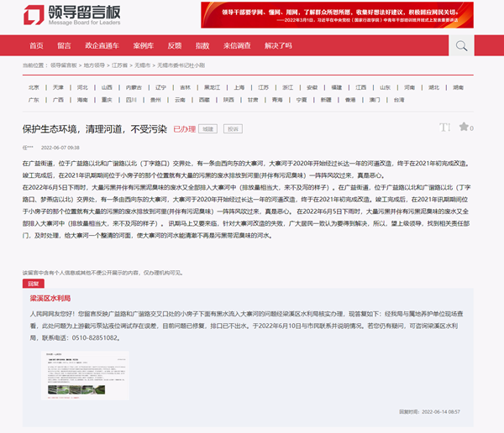Click the 已办理 status label
504x433 pixels.
click(x=184, y=129)
